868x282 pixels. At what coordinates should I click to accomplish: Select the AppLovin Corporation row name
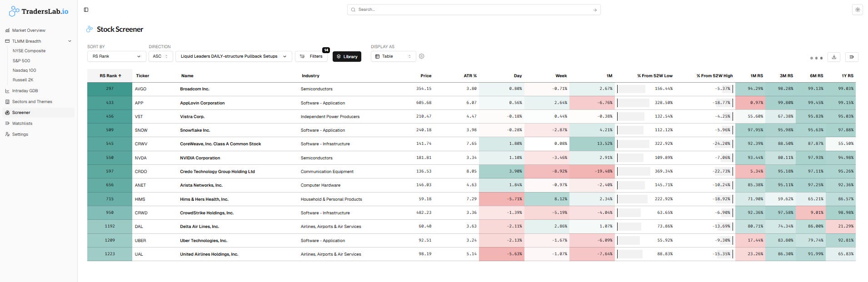click(x=202, y=103)
